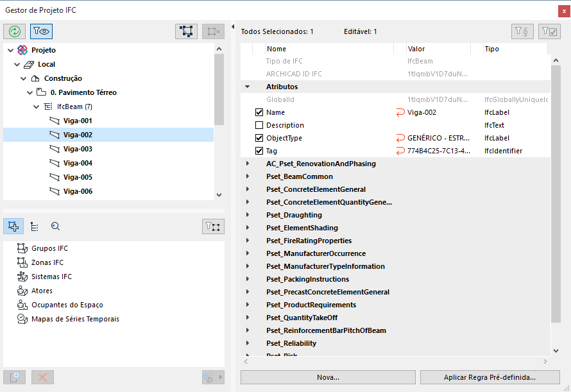This screenshot has height=392, width=571.
Task: Toggle the visible-elements filter eye icon
Action: (x=42, y=31)
